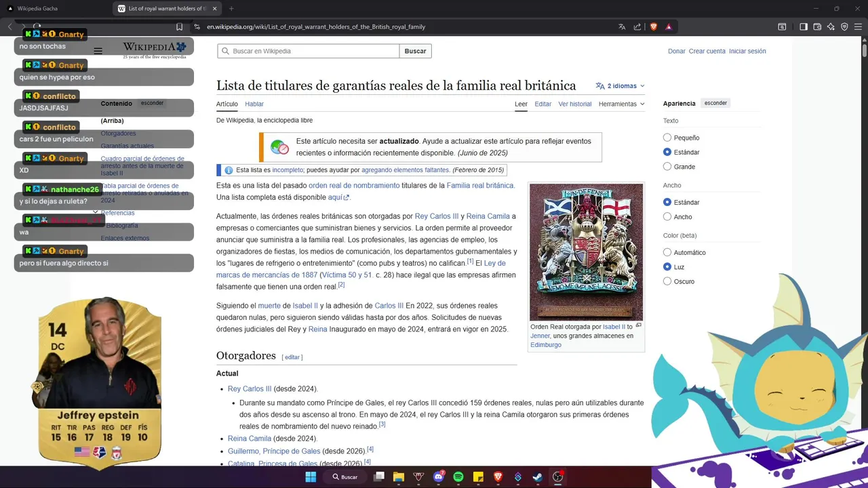
Task: Click the blue info icon in incomplete-list notice
Action: click(x=229, y=170)
